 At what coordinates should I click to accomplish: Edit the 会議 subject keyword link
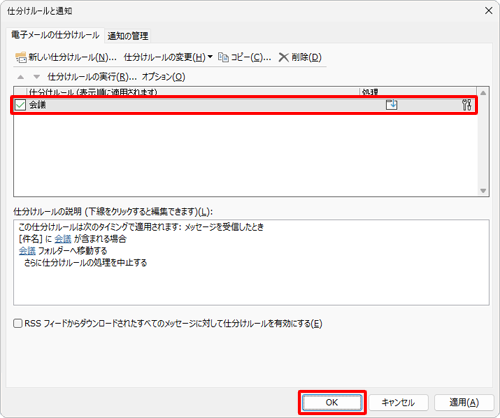(x=63, y=239)
